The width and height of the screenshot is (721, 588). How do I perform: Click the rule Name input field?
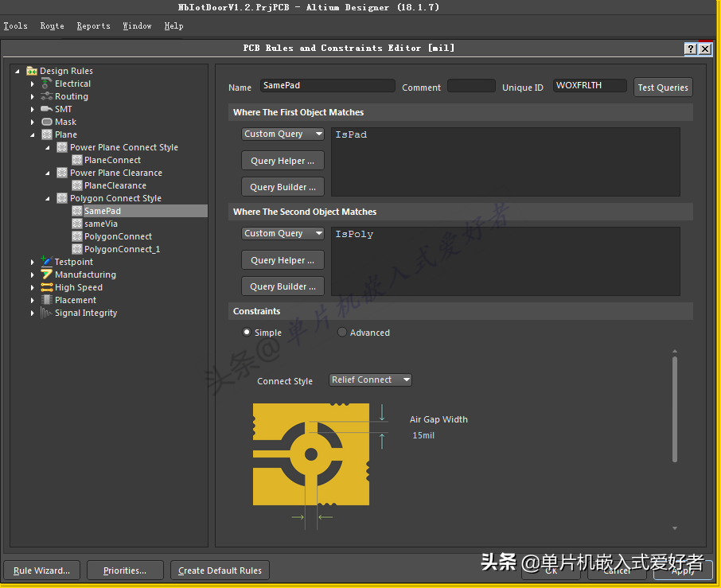(327, 86)
